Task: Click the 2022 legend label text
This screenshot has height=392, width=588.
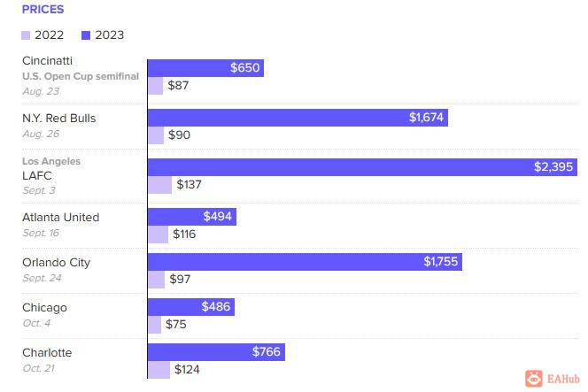Action: click(x=49, y=35)
